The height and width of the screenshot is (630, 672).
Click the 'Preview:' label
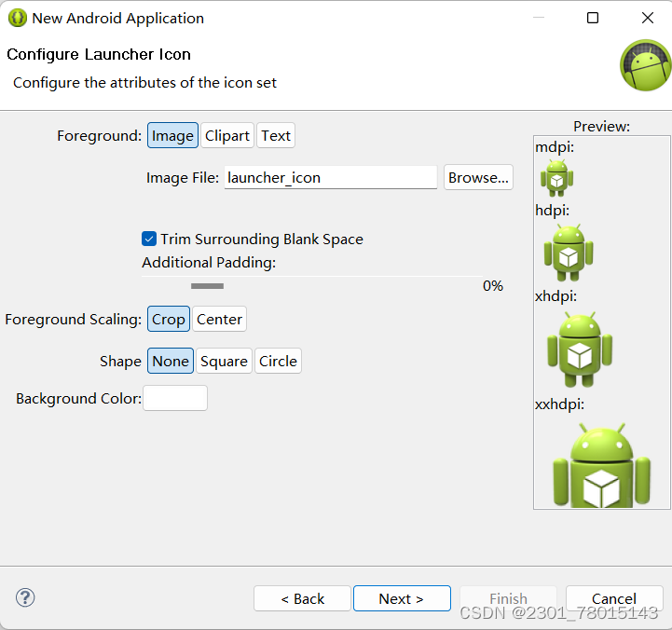tap(602, 127)
